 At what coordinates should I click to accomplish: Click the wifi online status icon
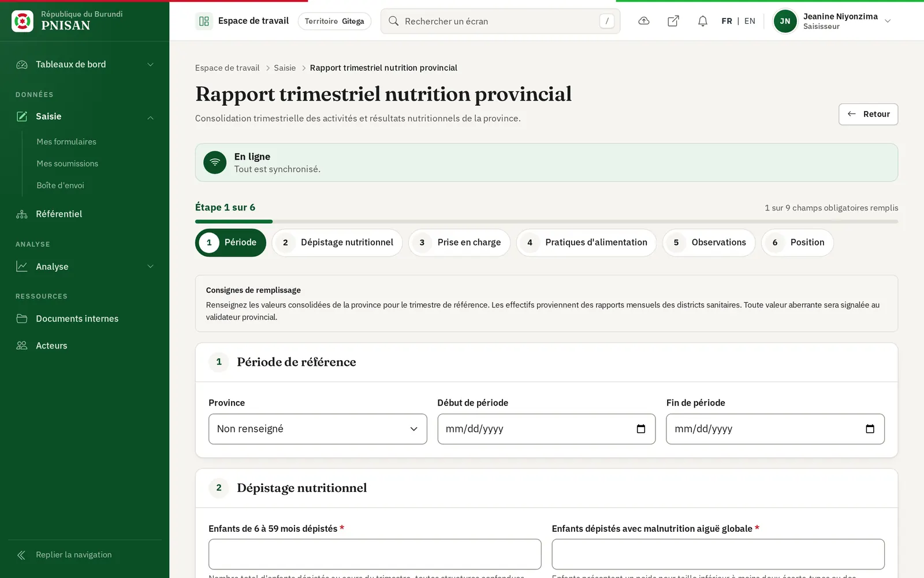click(215, 162)
